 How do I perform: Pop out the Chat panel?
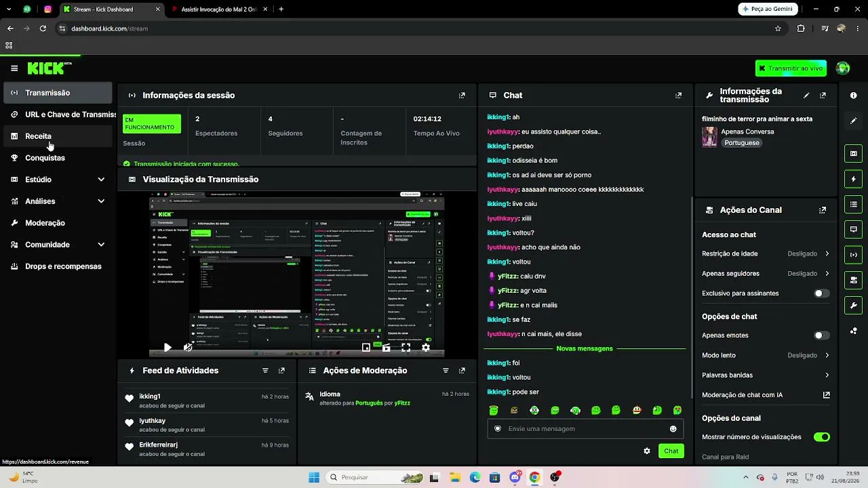click(678, 96)
